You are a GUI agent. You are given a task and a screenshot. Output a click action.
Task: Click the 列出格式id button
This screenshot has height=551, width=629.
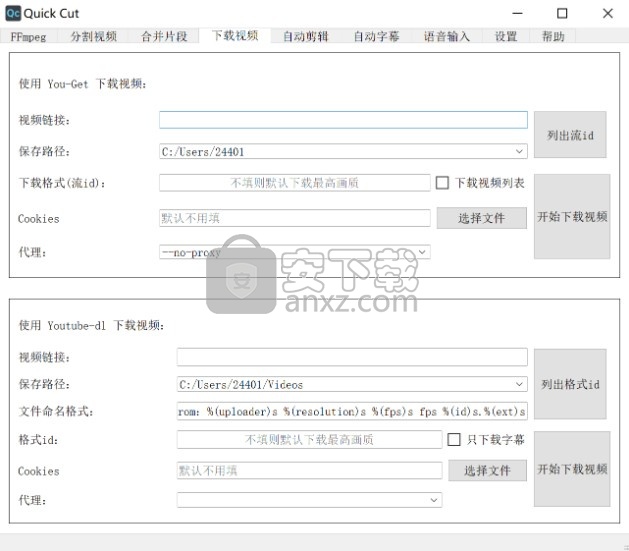point(570,384)
